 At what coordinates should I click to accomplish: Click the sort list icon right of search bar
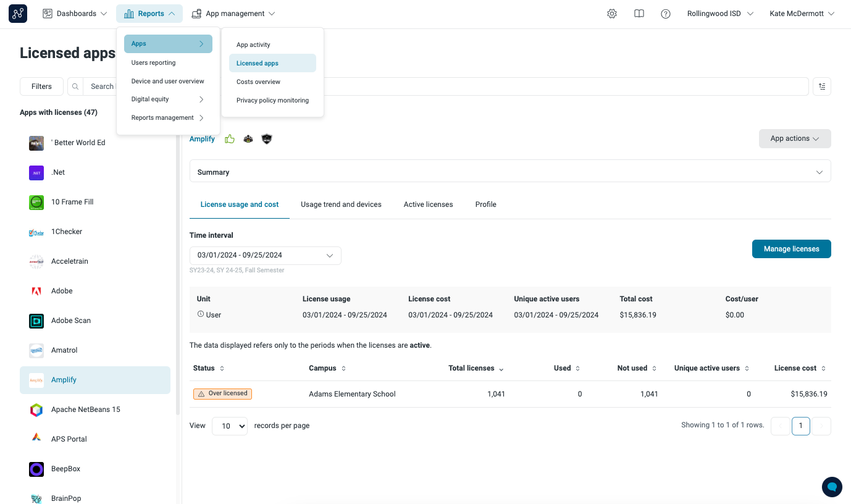(822, 86)
